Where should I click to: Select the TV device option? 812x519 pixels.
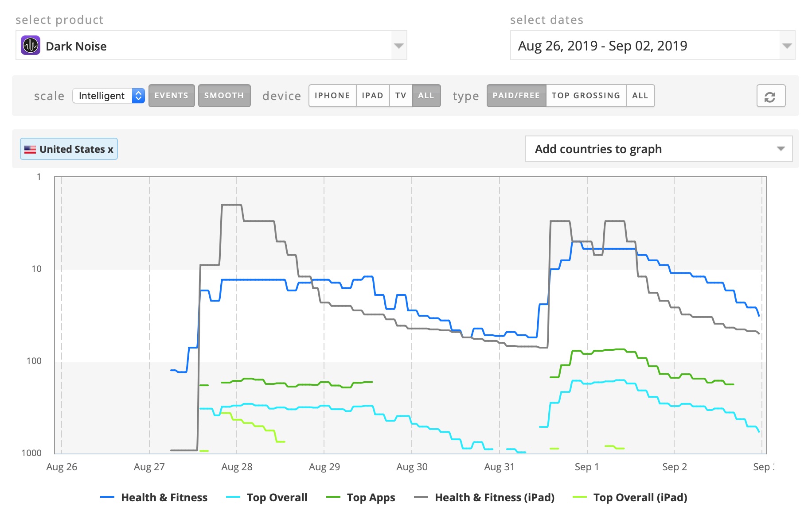pos(401,96)
